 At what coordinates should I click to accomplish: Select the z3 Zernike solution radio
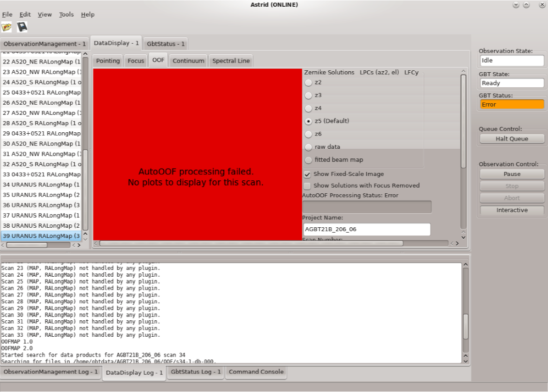coord(308,95)
